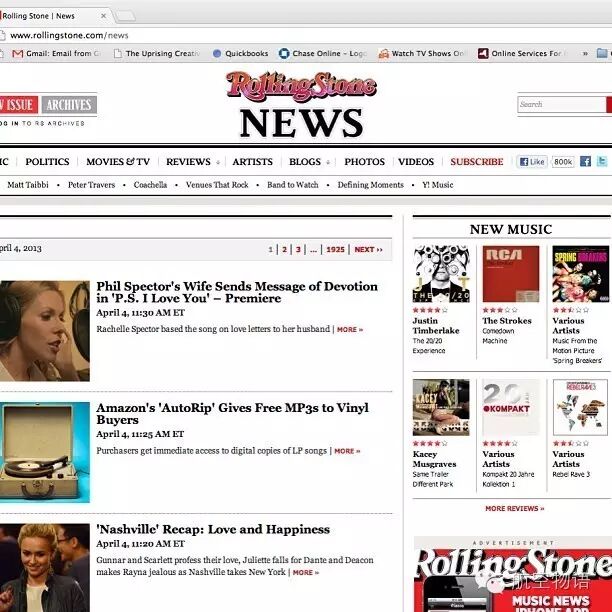Open the 'Nashville' Recap headline
The height and width of the screenshot is (612, 612).
point(213,530)
